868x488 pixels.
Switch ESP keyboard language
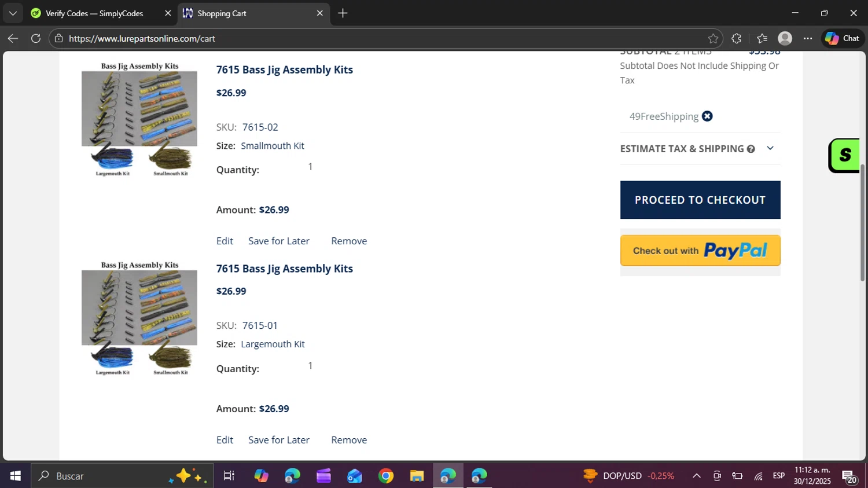[779, 476]
